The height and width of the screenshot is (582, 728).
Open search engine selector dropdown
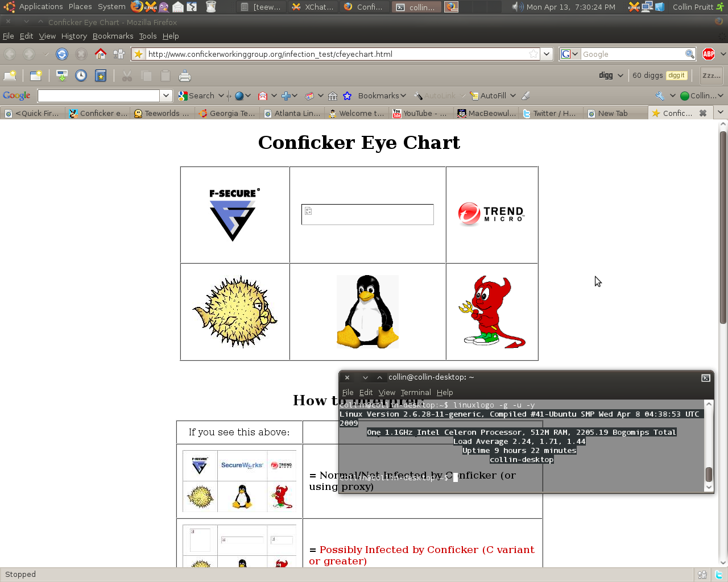[570, 54]
